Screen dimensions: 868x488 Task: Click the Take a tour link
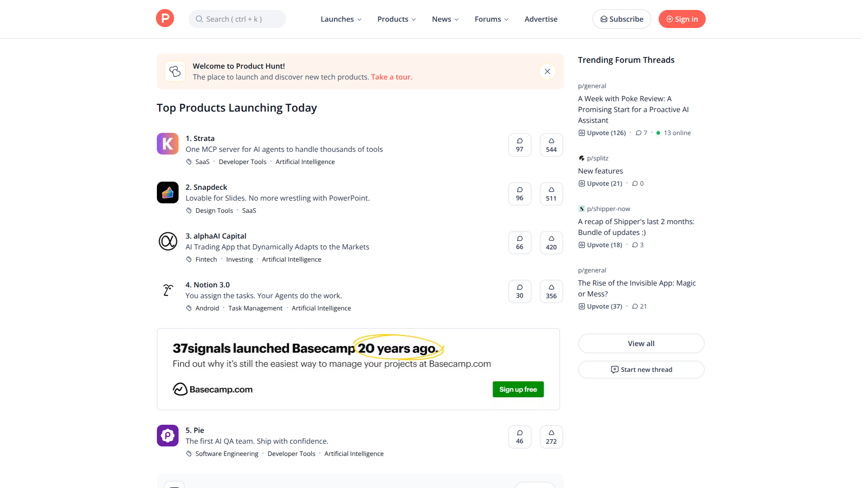tap(392, 77)
